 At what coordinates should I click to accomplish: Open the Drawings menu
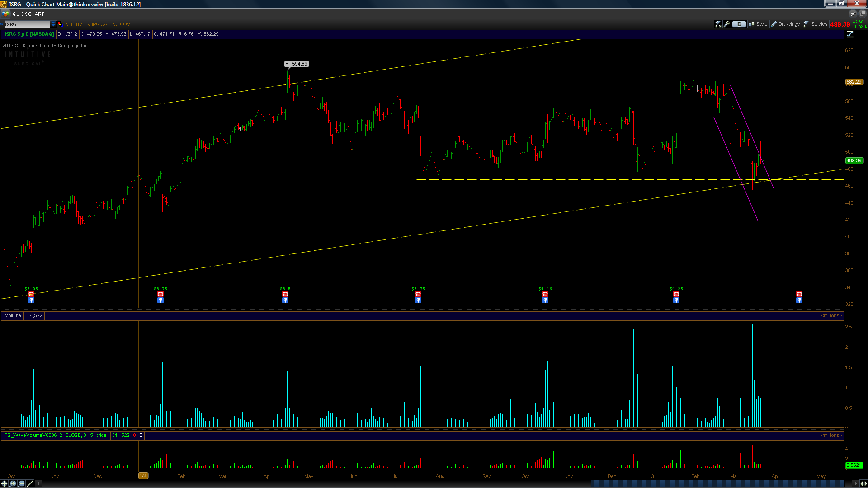pyautogui.click(x=785, y=24)
